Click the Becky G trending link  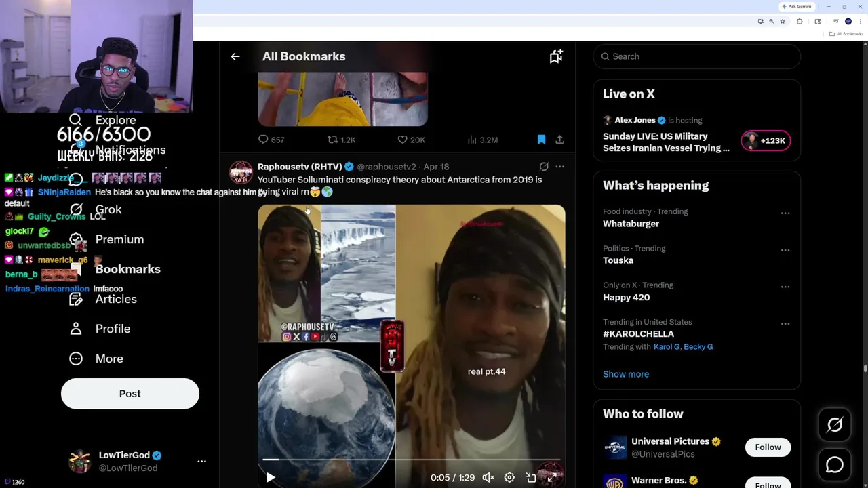tap(698, 347)
